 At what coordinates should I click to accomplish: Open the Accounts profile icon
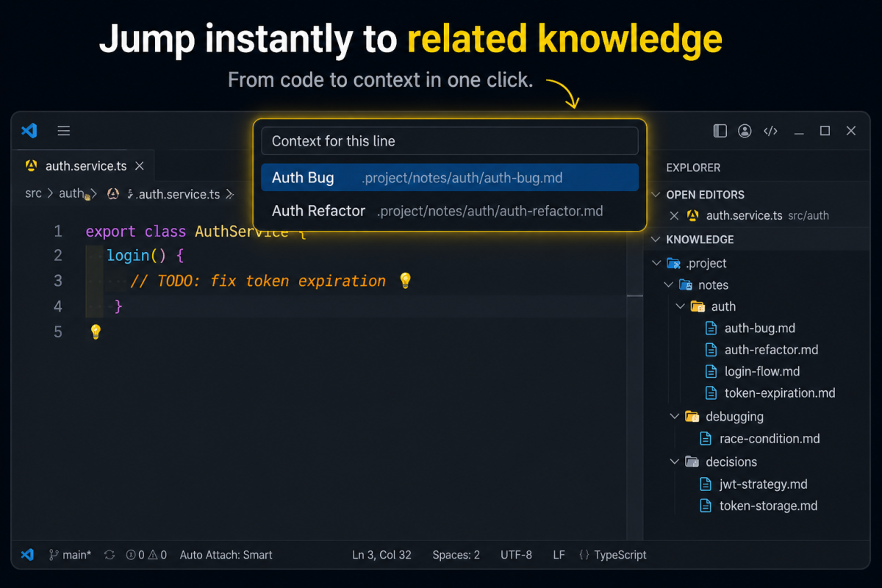coord(745,131)
